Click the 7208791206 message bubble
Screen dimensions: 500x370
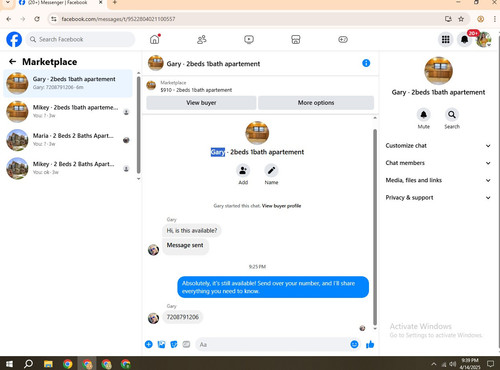tap(183, 317)
